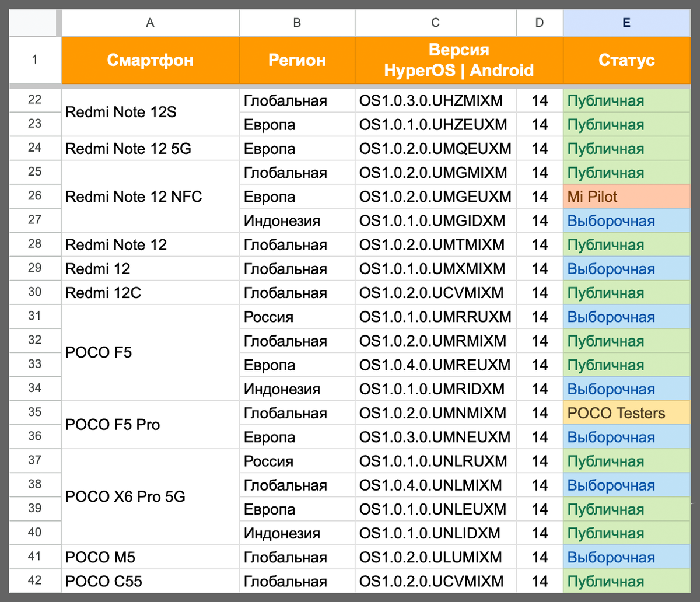This screenshot has width=700, height=602.
Task: Click the Redmi Note 12 cell in row 28
Action: 150,245
